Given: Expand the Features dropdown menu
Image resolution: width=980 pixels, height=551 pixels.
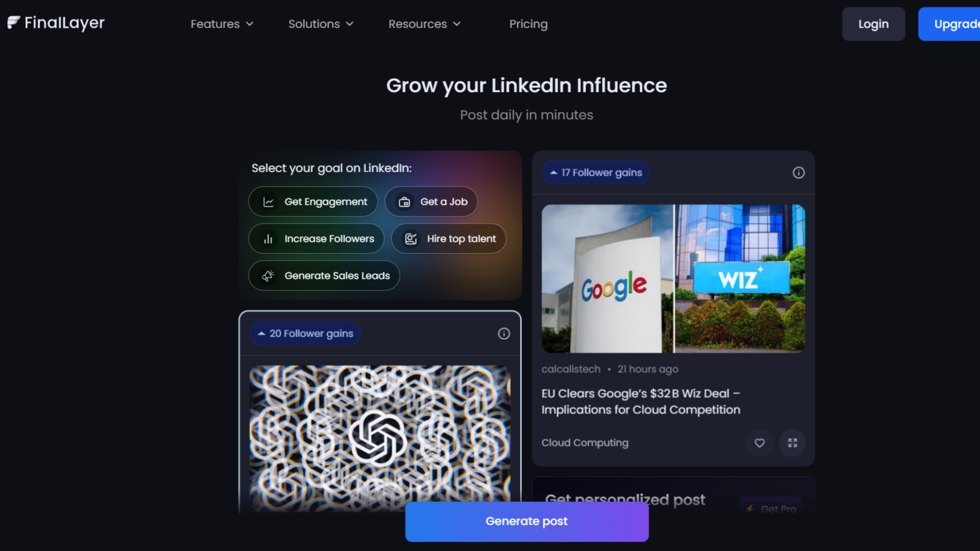Looking at the screenshot, I should 222,24.
